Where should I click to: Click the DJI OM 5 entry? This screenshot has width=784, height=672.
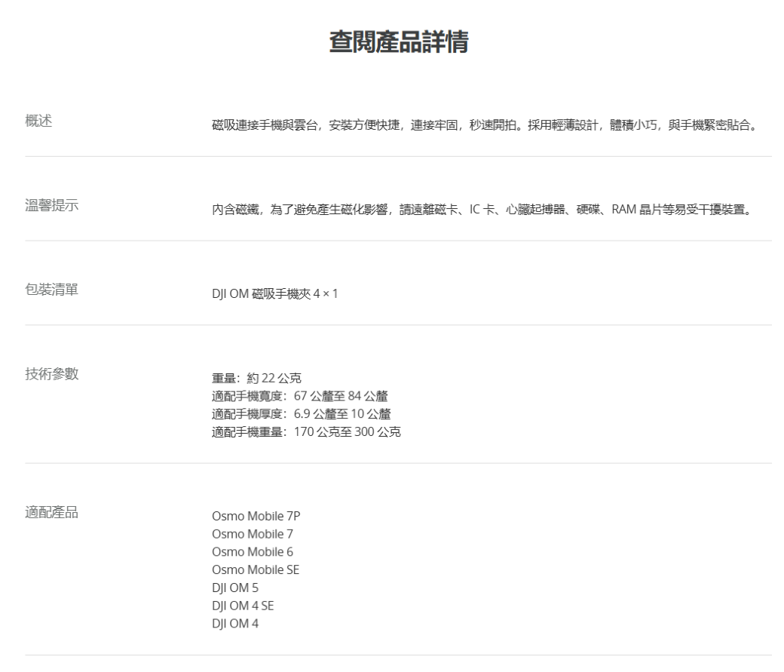point(235,588)
